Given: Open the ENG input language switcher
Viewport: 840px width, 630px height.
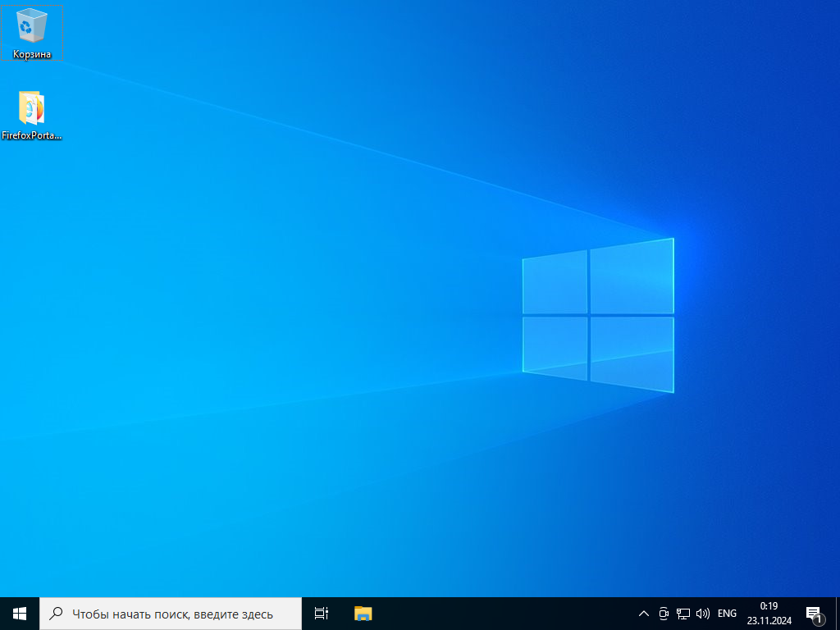Looking at the screenshot, I should tap(727, 613).
